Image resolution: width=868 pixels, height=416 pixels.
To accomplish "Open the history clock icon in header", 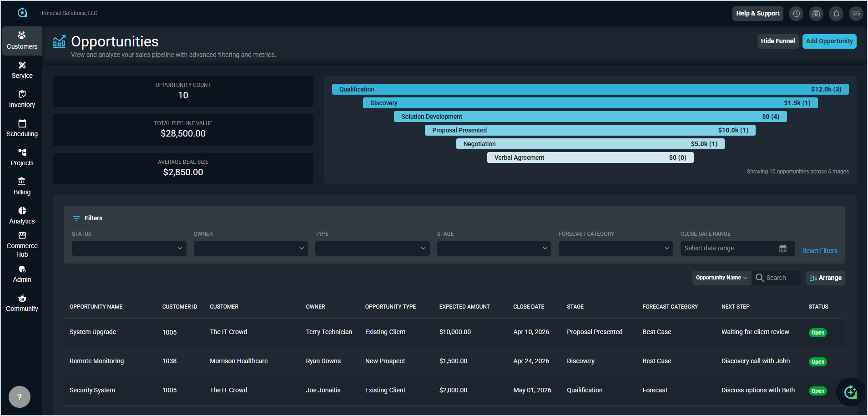I will (796, 14).
